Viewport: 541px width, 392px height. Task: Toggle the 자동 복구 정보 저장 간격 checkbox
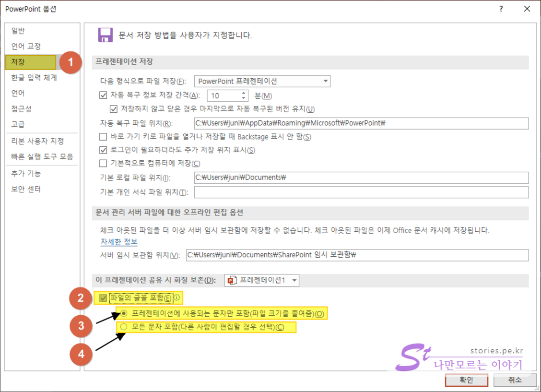[103, 95]
